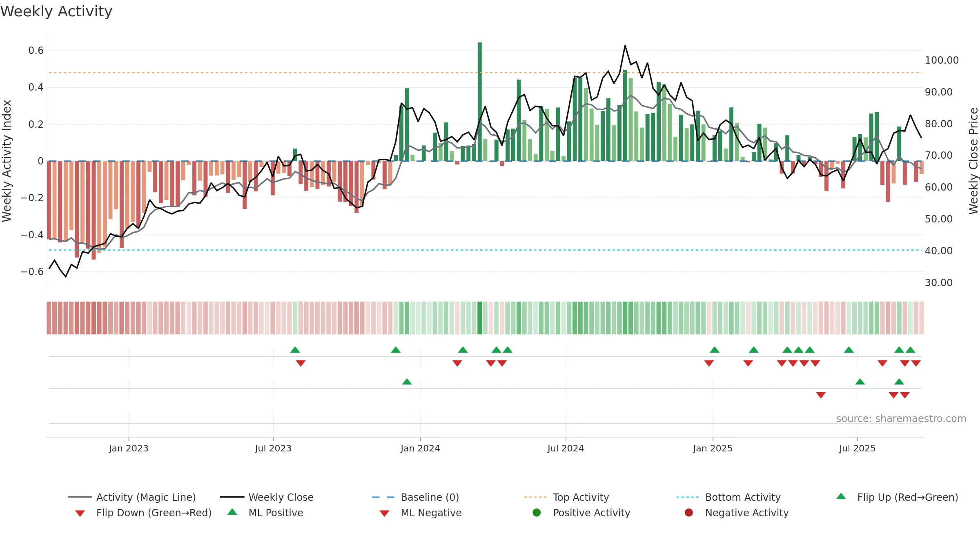This screenshot has width=980, height=551.
Task: Click ML positive marker just after Jul 2025
Action: coord(860,382)
